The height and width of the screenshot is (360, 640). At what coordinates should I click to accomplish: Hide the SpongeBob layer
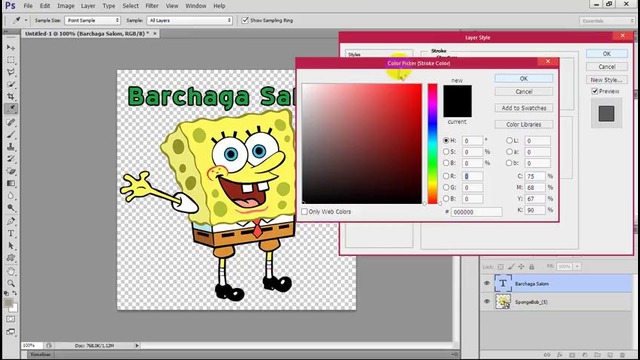pyautogui.click(x=487, y=302)
